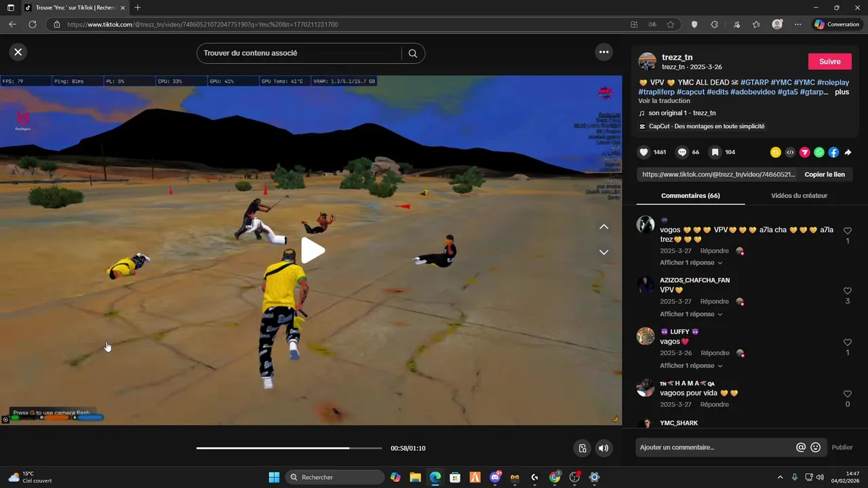The height and width of the screenshot is (488, 868).
Task: Click 'Voir la traduction' link
Action: pos(664,101)
